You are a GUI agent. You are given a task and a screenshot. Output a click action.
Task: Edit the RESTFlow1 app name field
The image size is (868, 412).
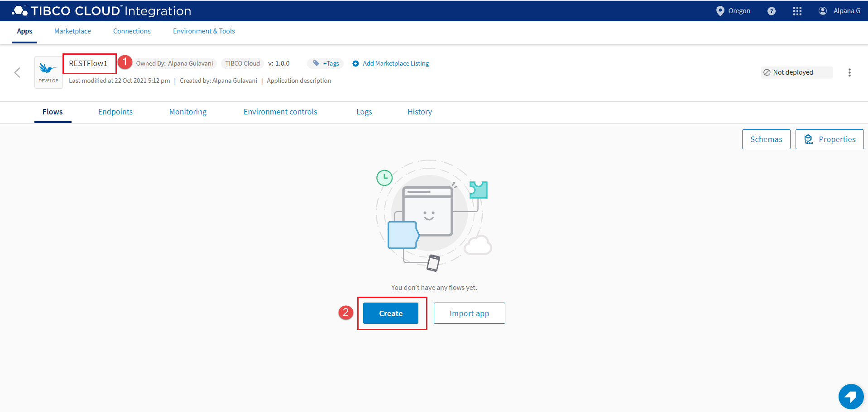(89, 63)
